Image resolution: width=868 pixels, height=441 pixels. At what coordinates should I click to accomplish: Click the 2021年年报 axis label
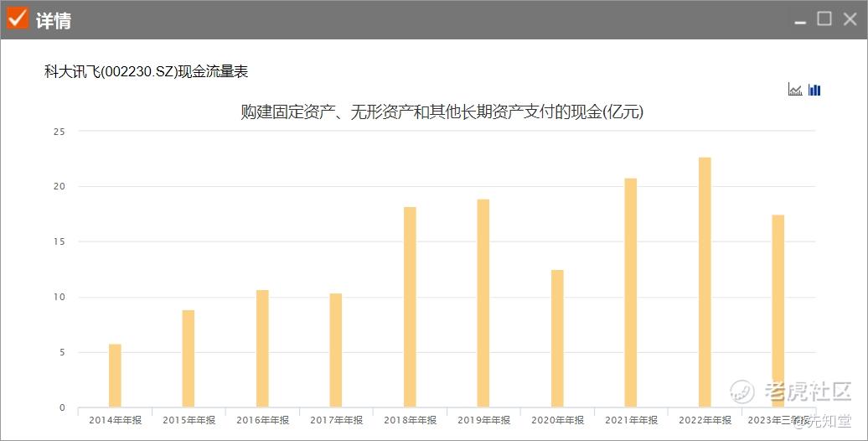[631, 420]
